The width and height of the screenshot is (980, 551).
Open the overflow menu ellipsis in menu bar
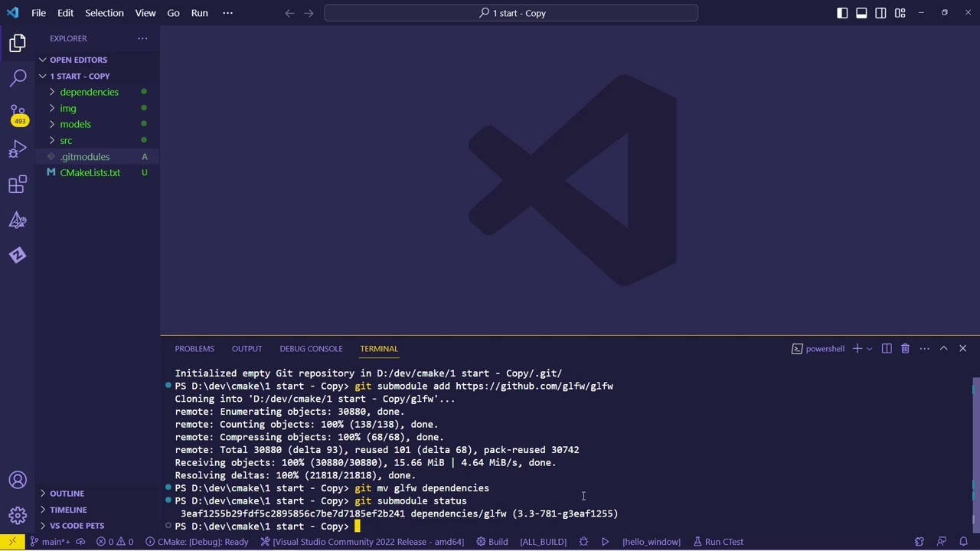tap(227, 13)
